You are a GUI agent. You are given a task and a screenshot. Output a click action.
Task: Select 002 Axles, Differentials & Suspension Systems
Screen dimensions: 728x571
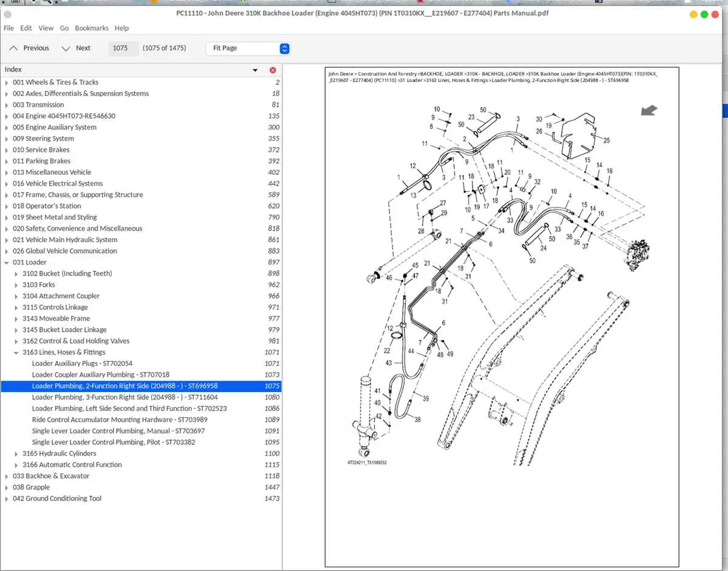coord(141,93)
